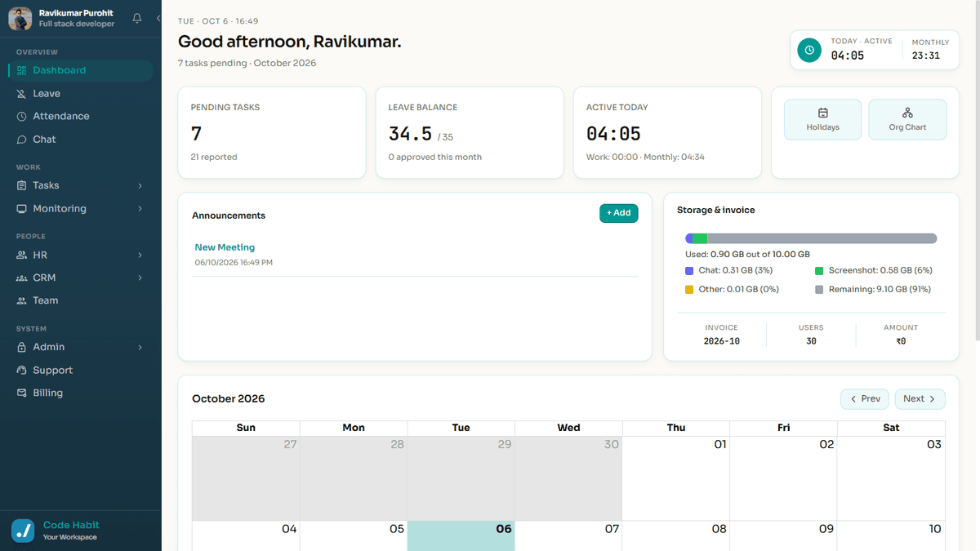Click the Users count 30

click(811, 341)
